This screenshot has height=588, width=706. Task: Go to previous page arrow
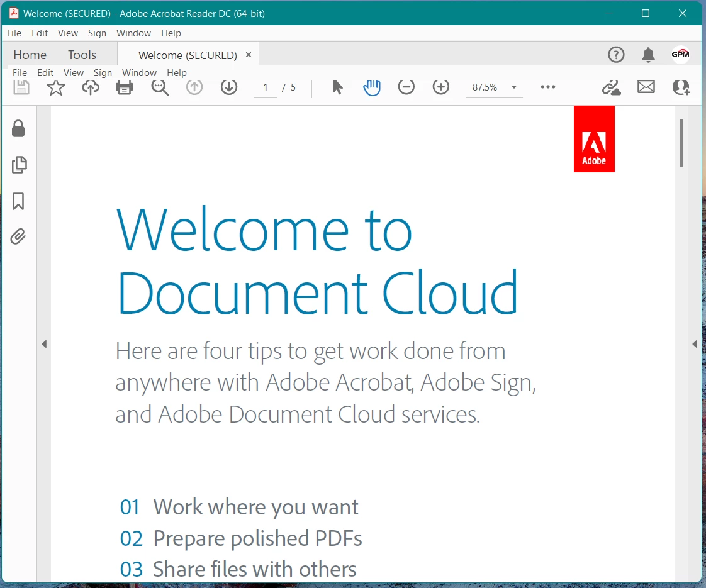pyautogui.click(x=194, y=87)
